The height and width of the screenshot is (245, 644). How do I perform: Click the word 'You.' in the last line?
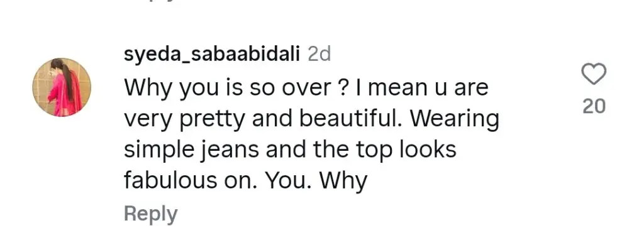pos(288,180)
